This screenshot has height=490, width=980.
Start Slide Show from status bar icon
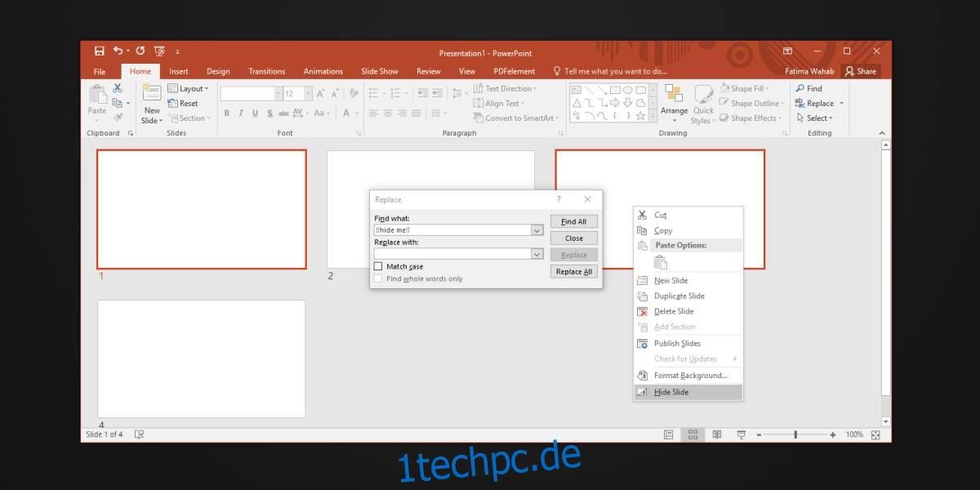click(x=742, y=434)
